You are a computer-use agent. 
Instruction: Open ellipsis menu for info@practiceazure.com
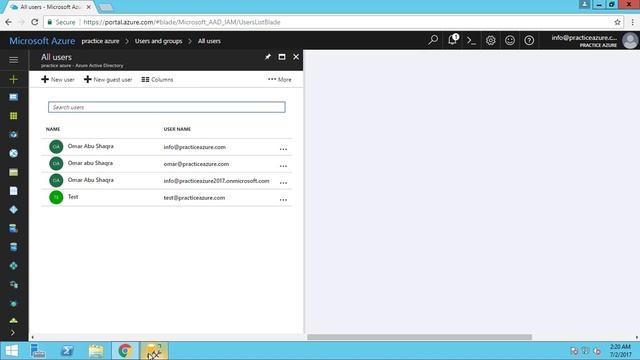283,149
